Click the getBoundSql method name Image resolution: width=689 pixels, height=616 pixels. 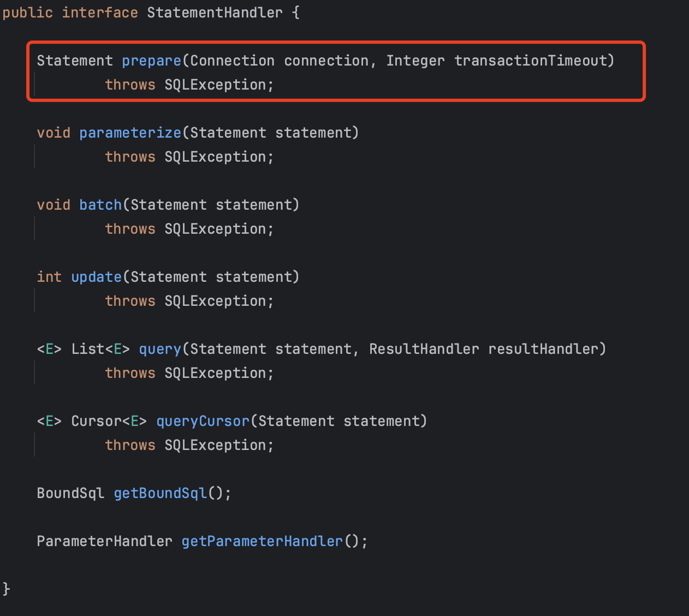tap(161, 493)
